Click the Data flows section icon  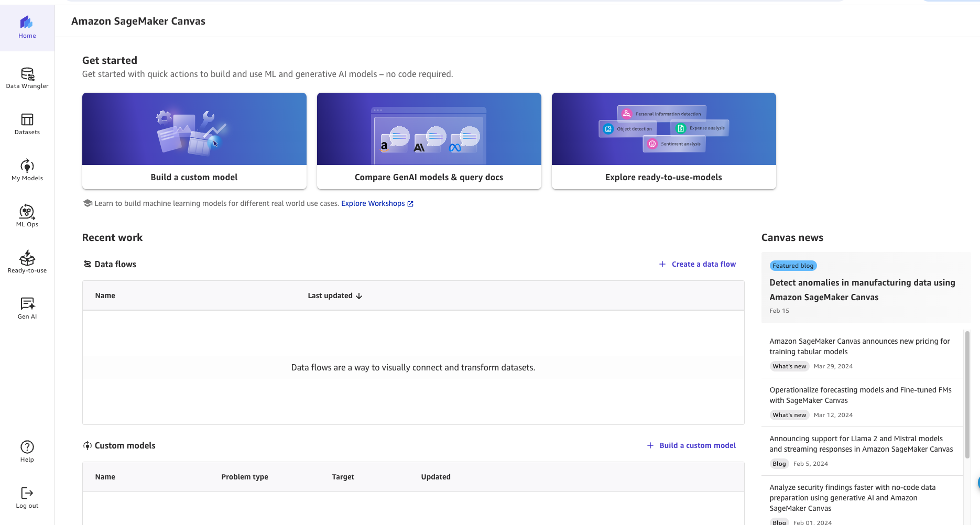point(88,264)
